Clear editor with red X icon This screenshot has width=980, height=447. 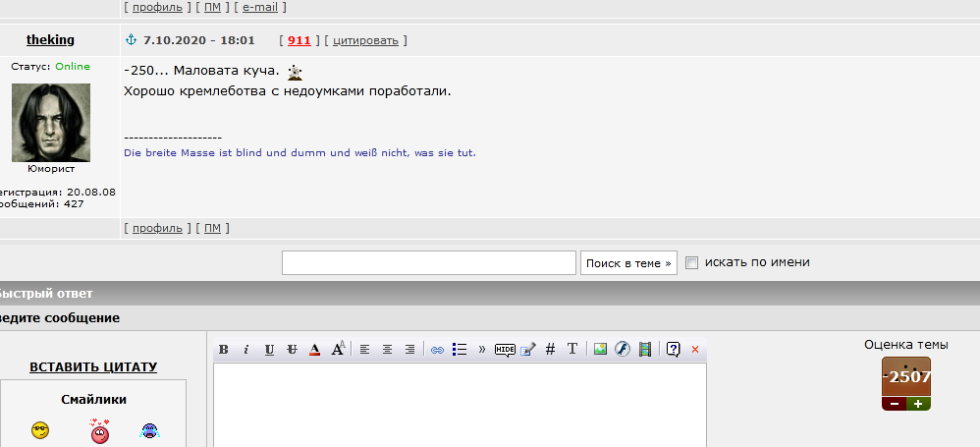695,350
